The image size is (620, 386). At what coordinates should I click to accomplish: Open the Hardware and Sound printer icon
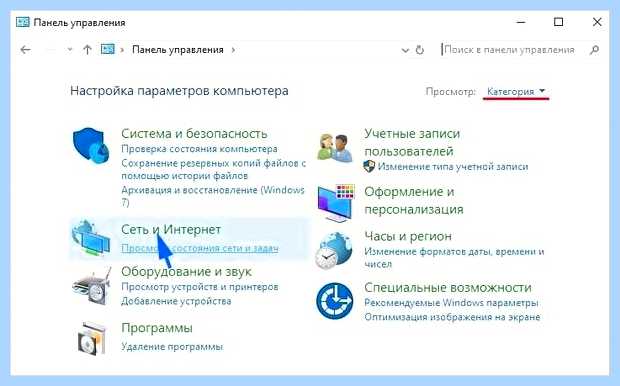coord(92,287)
